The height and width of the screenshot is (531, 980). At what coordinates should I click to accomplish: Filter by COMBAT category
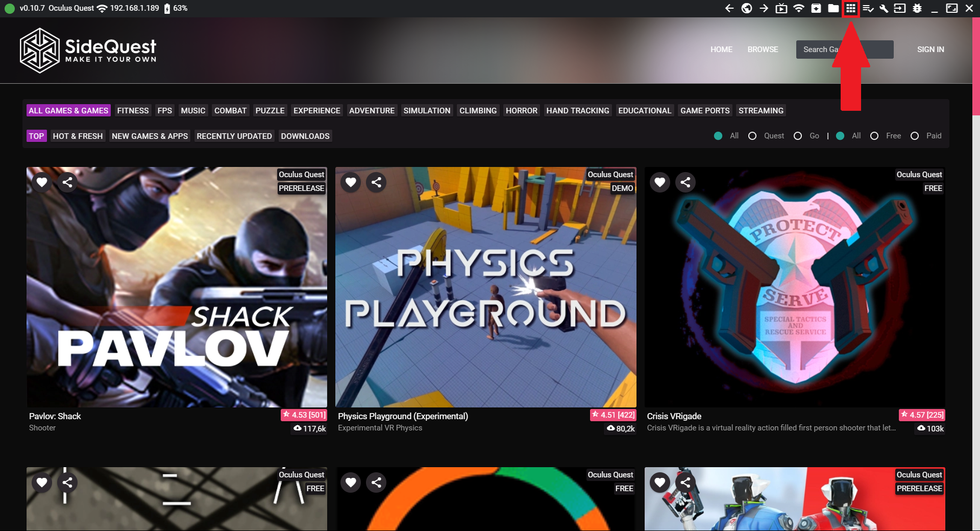click(x=230, y=110)
